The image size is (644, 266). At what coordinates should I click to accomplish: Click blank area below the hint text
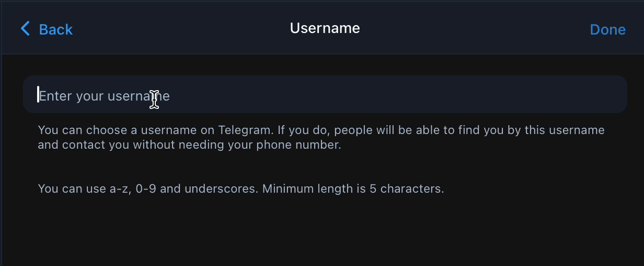[x=324, y=230]
